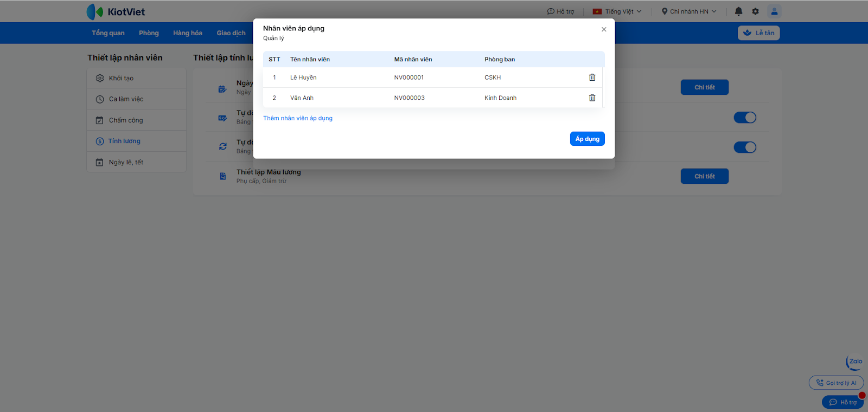
Task: Click the Áp dụng button
Action: (588, 139)
